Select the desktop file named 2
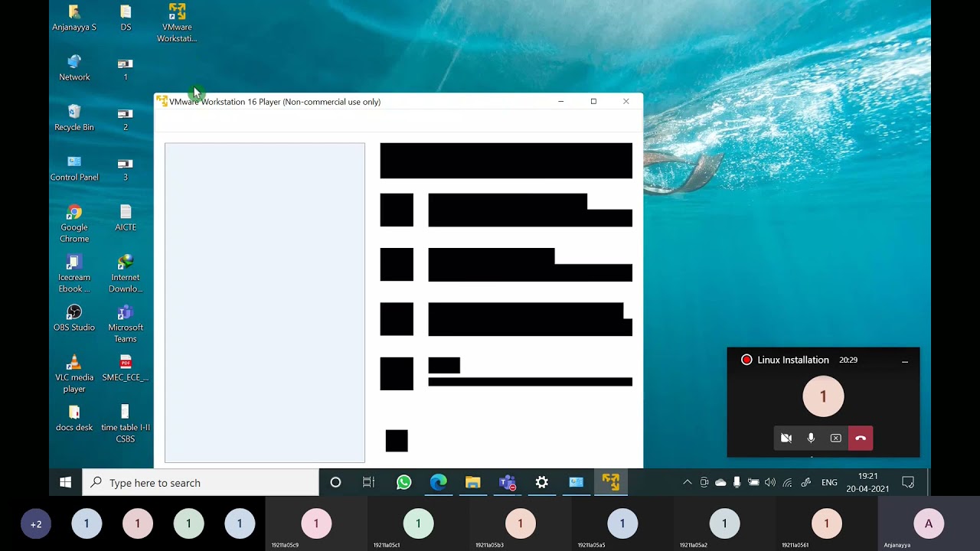Viewport: 980px width, 551px height. pyautogui.click(x=126, y=119)
